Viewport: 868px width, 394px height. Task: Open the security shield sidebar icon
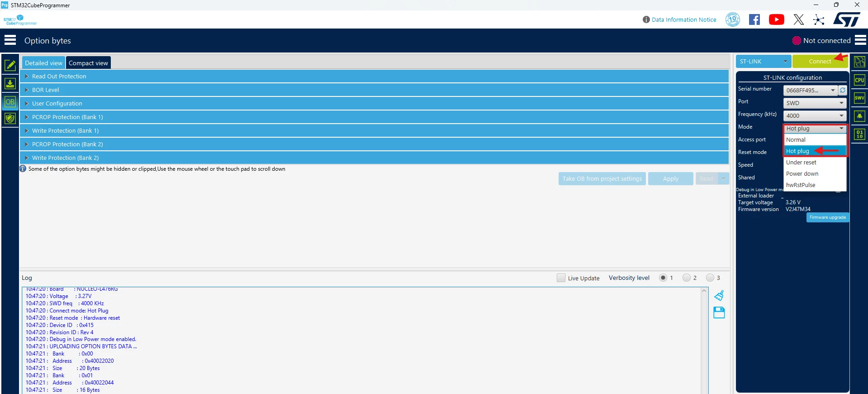[10, 119]
